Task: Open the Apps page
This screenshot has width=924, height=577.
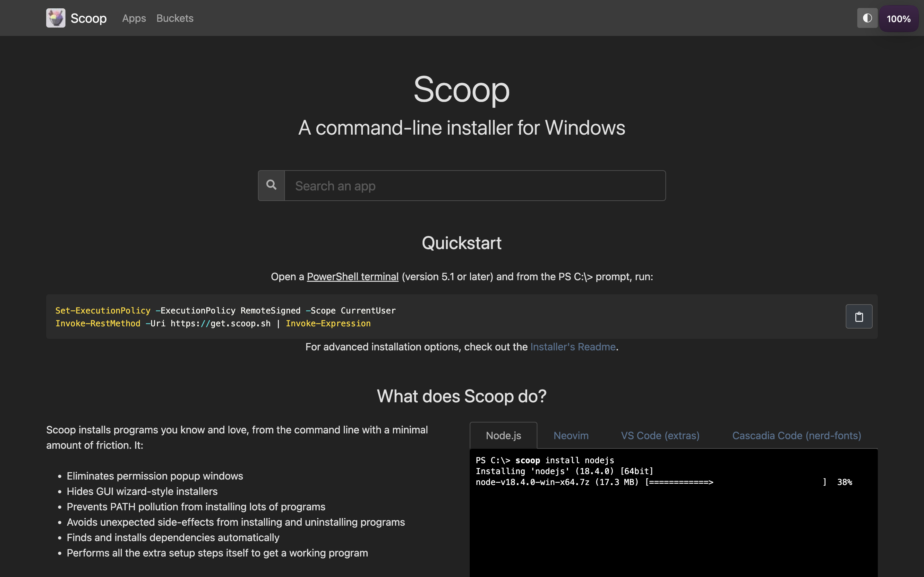Action: pyautogui.click(x=134, y=18)
